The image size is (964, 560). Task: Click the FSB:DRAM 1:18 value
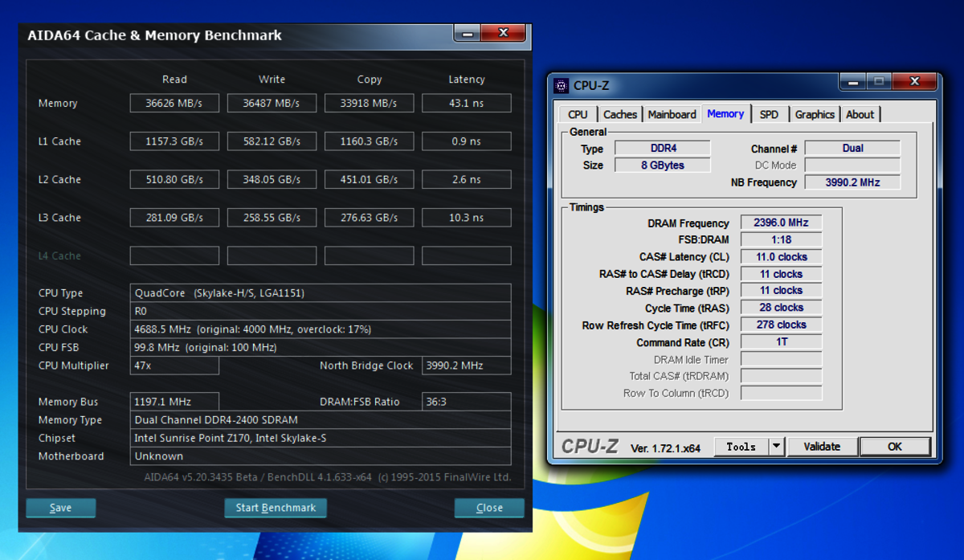[781, 239]
